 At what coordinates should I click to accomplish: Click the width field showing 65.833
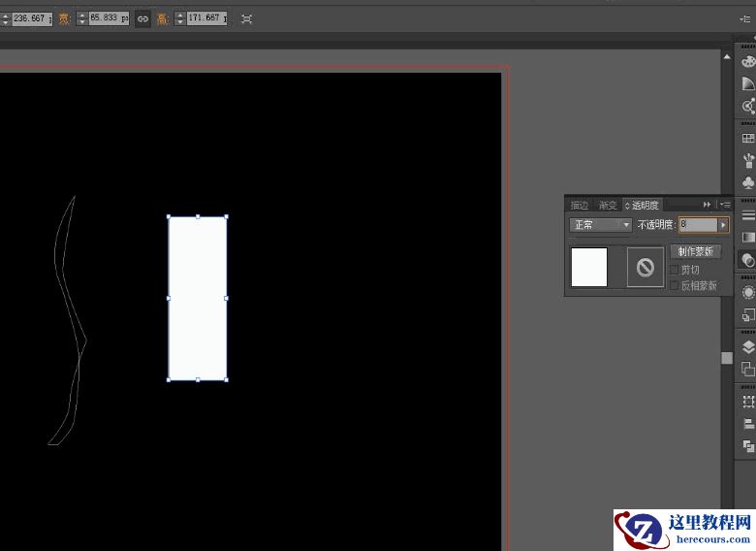[109, 18]
